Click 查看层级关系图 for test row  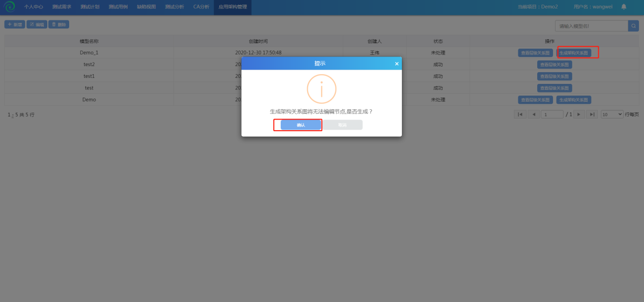click(x=554, y=88)
